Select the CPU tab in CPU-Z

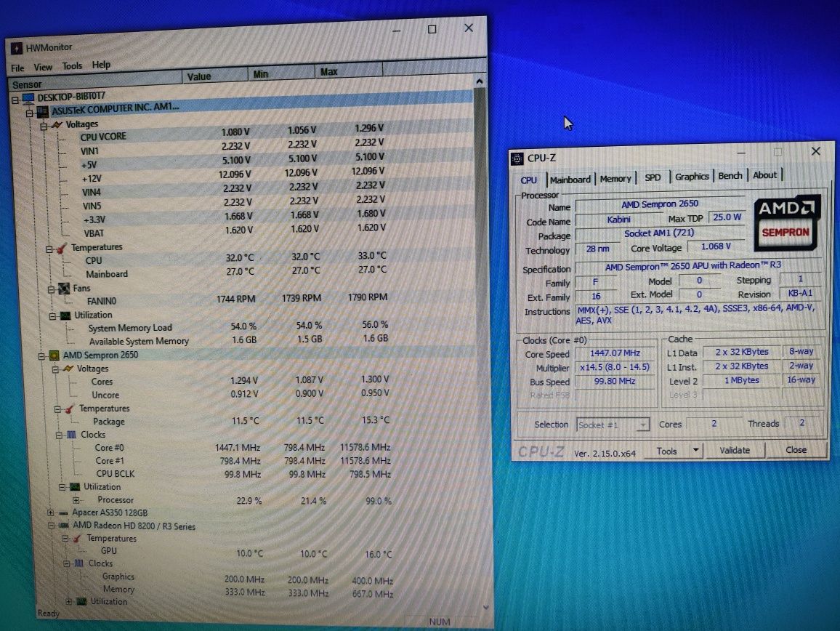coord(529,180)
